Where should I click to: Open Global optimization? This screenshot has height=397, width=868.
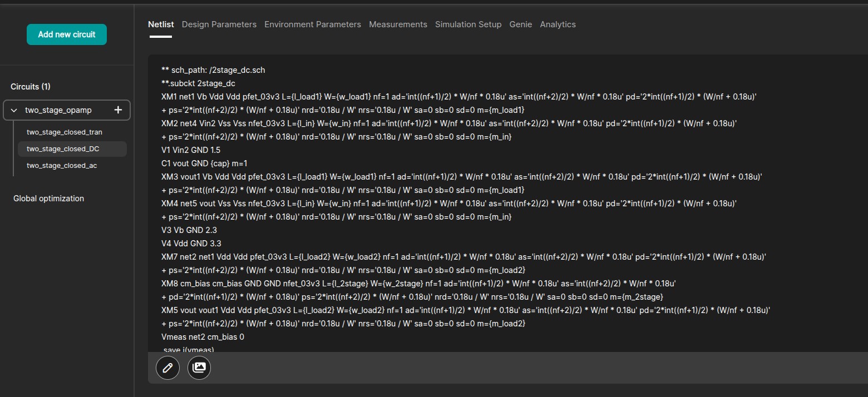pyautogui.click(x=48, y=198)
